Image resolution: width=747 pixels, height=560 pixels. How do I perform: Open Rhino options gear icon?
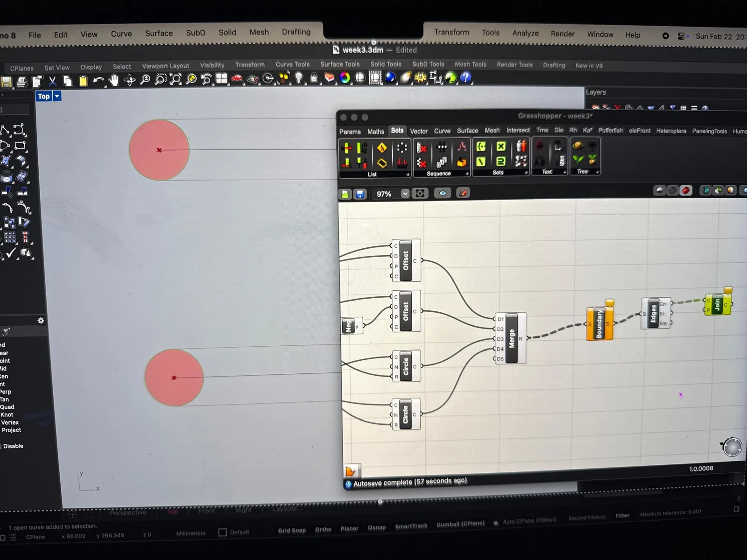click(421, 77)
